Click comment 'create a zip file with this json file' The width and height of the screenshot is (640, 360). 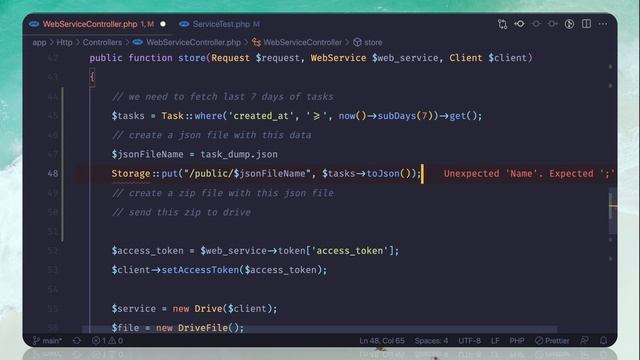tap(223, 193)
